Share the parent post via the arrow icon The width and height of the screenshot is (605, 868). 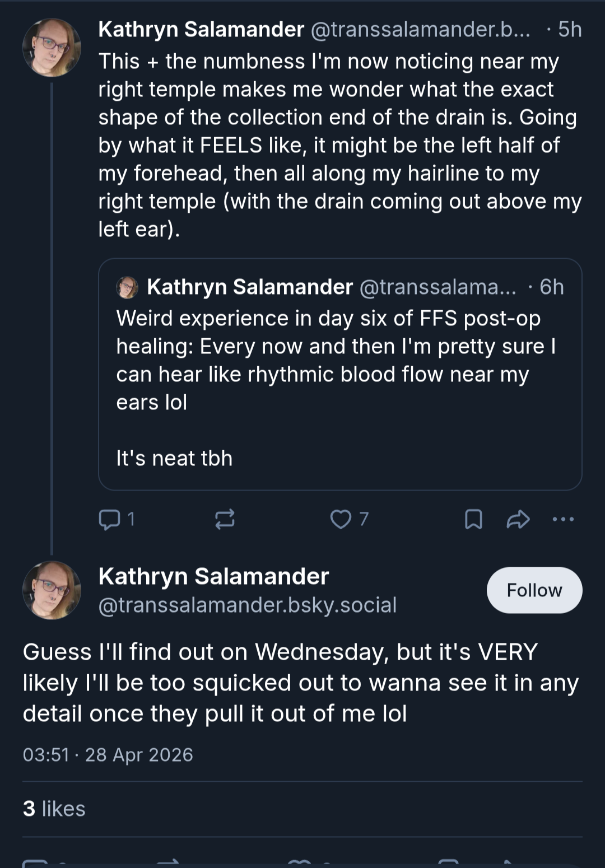[x=518, y=519]
